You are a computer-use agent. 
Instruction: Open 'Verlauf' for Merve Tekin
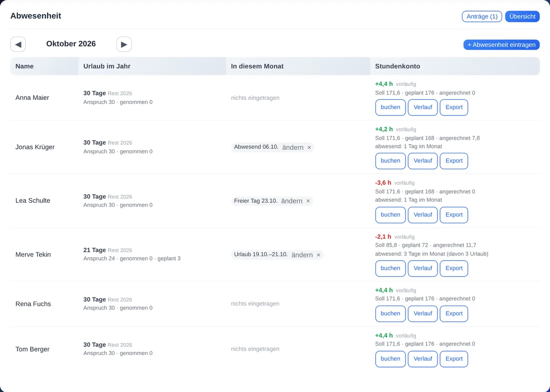click(x=422, y=268)
